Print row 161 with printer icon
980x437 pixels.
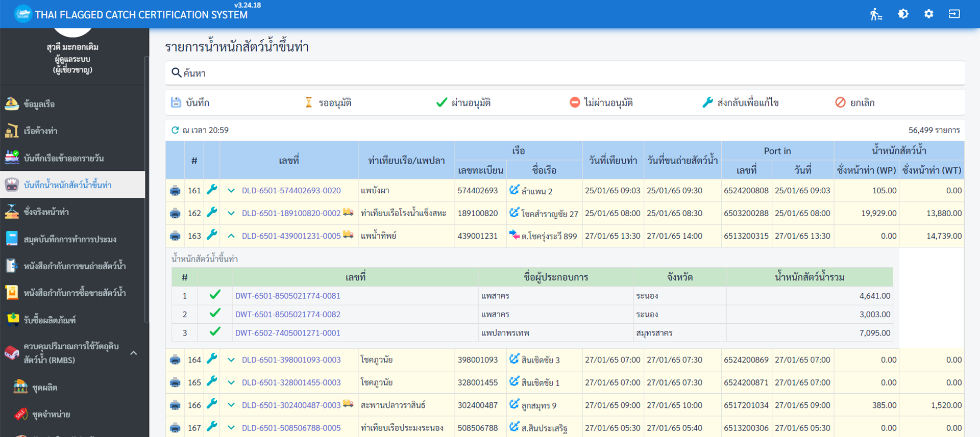(x=175, y=191)
